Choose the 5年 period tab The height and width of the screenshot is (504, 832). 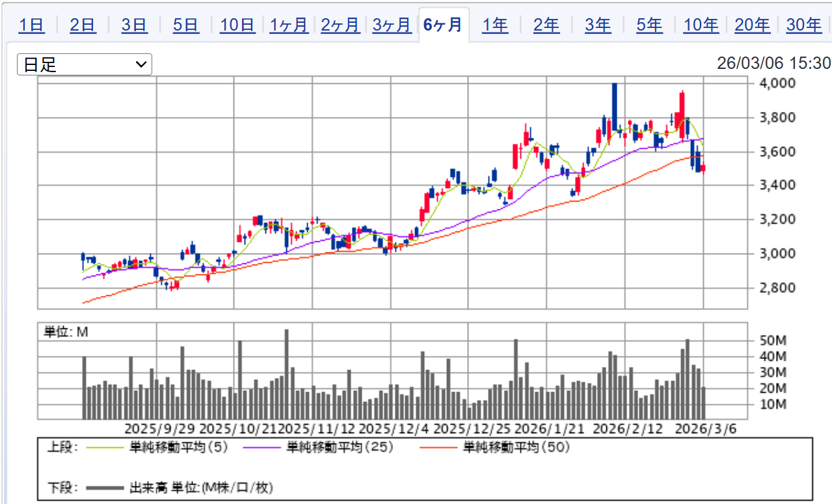[x=649, y=25]
